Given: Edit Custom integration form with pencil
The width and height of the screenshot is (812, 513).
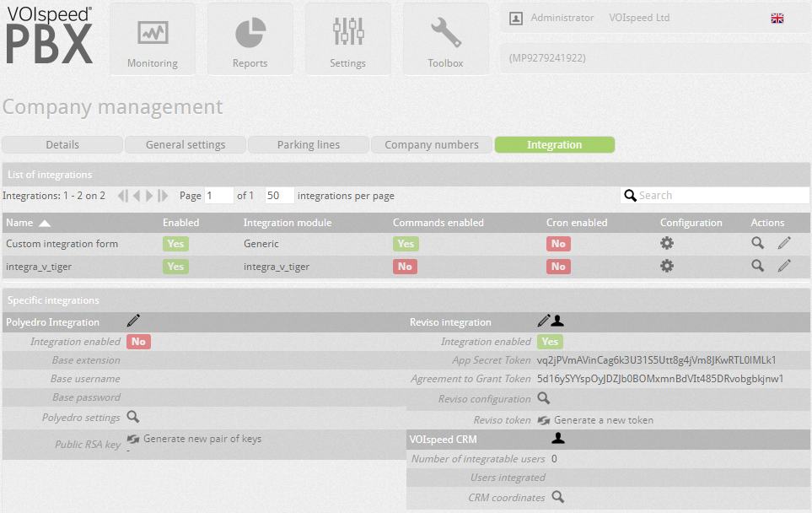Looking at the screenshot, I should tap(784, 242).
